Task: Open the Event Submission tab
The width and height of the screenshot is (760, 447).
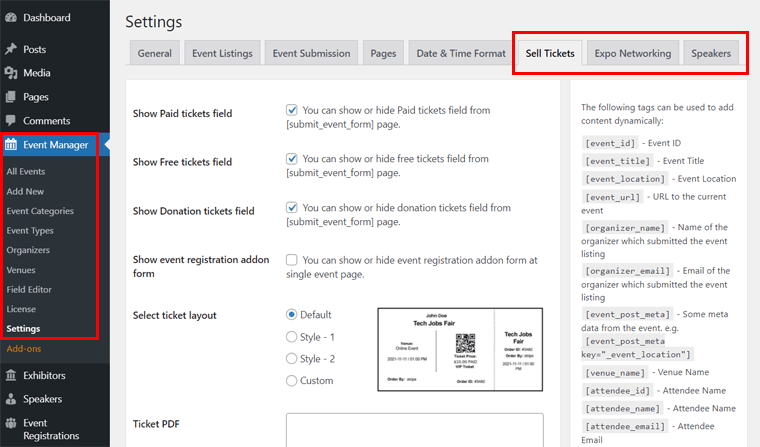Action: coord(311,53)
